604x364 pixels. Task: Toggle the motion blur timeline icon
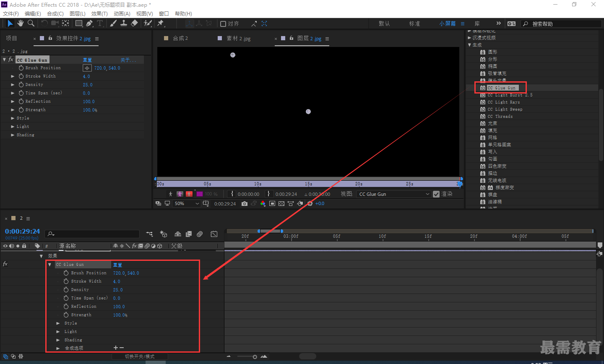pos(200,234)
